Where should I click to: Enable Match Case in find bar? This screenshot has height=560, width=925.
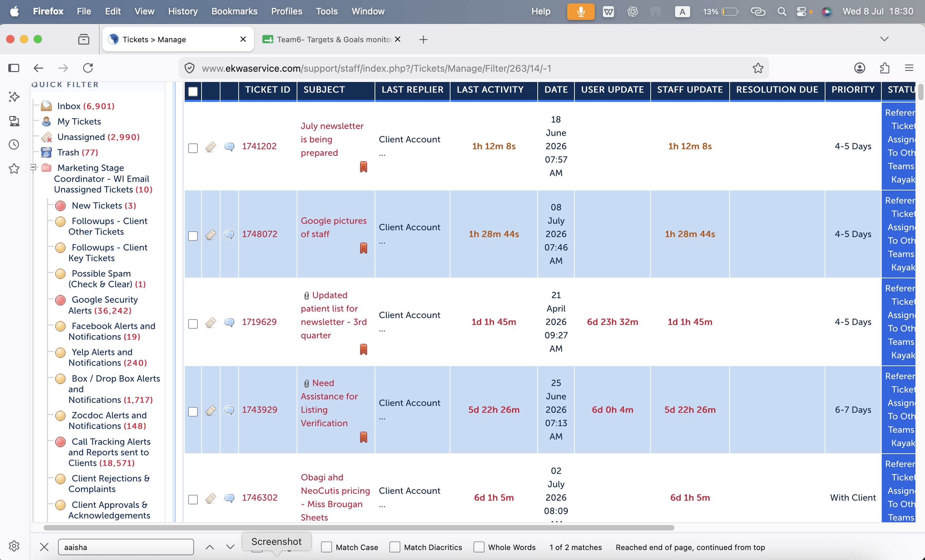coord(327,547)
